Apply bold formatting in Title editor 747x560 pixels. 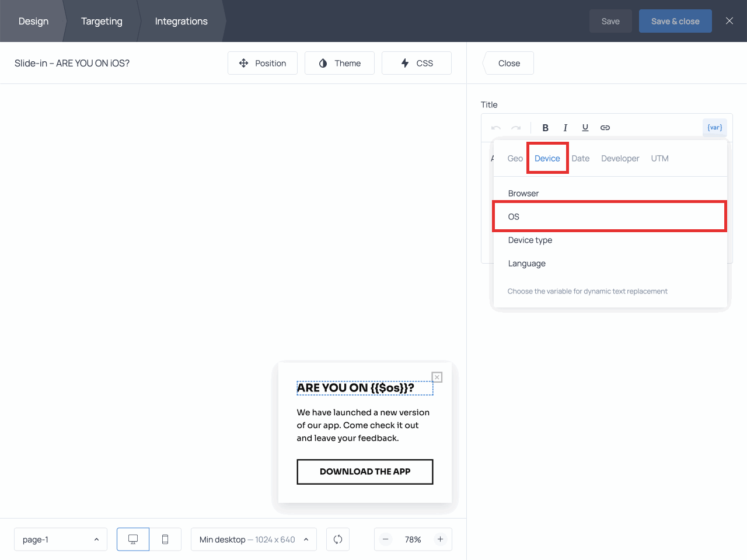545,128
